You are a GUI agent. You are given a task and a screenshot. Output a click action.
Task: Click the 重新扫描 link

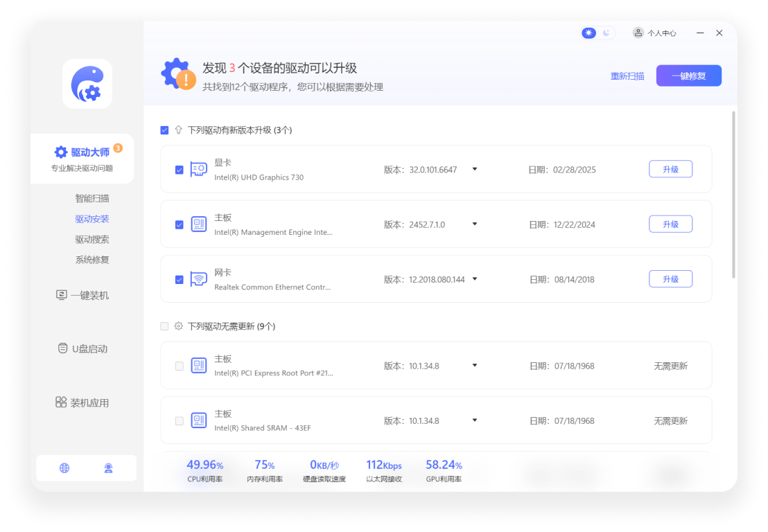tap(627, 76)
